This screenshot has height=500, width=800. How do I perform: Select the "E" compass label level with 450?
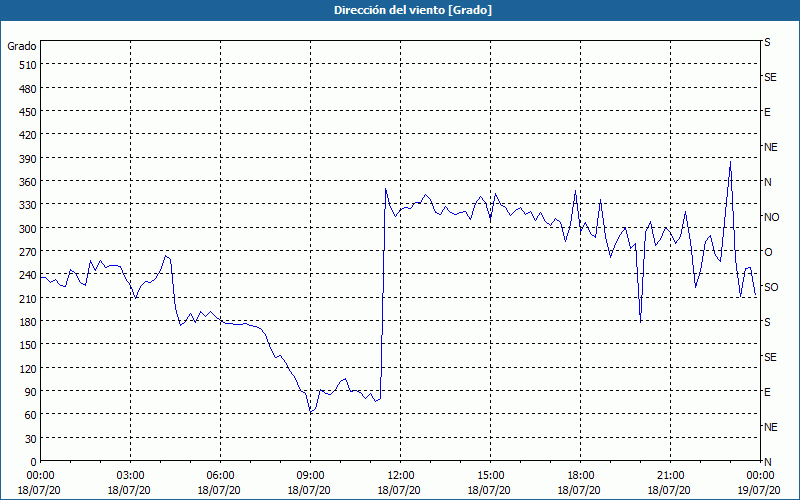tap(767, 112)
